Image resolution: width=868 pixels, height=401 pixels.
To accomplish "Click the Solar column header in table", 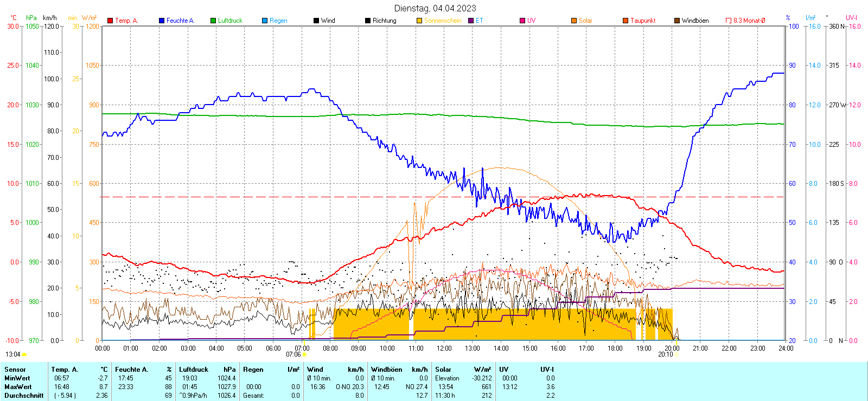I will tap(443, 370).
